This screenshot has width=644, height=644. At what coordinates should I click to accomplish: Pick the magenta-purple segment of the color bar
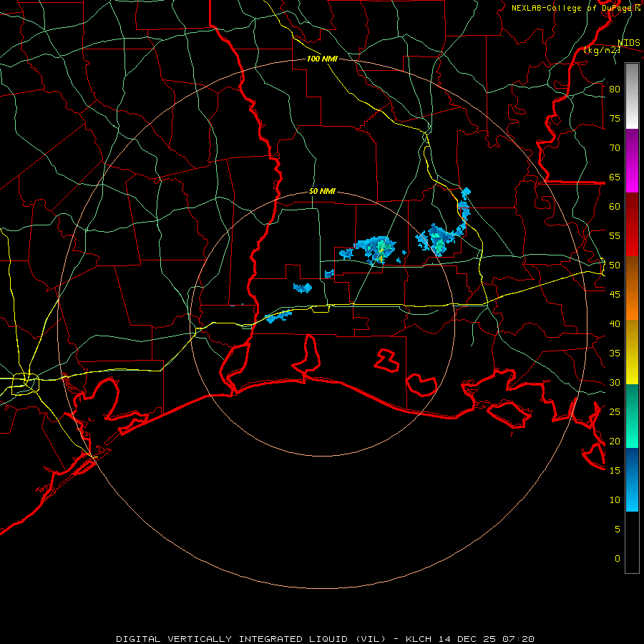[x=632, y=161]
